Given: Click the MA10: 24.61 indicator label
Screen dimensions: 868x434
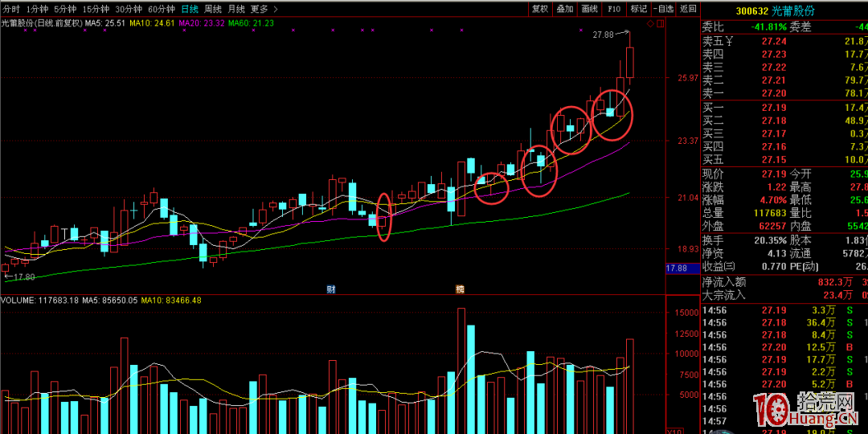Looking at the screenshot, I should pos(152,23).
